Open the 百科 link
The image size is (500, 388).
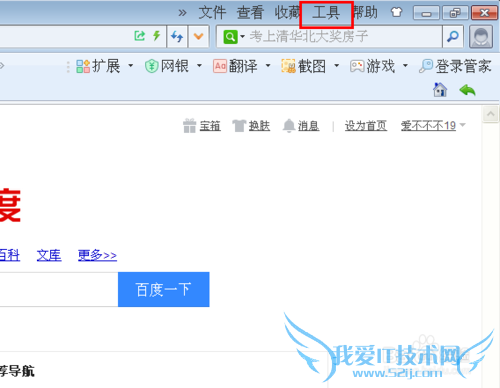click(x=9, y=255)
